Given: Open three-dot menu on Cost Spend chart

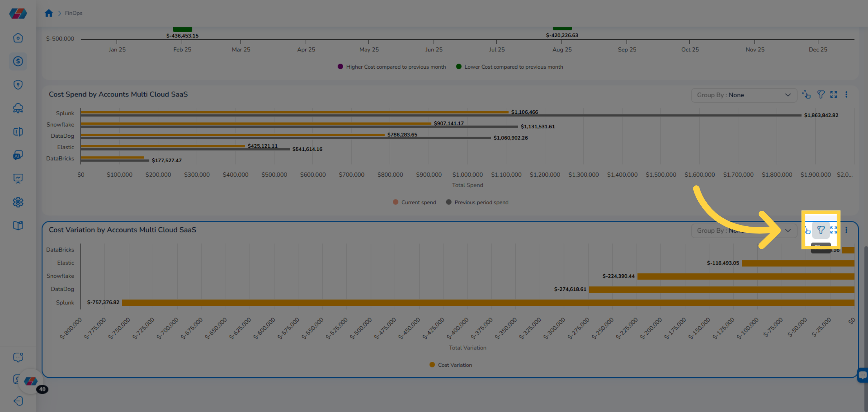Looking at the screenshot, I should pyautogui.click(x=846, y=95).
